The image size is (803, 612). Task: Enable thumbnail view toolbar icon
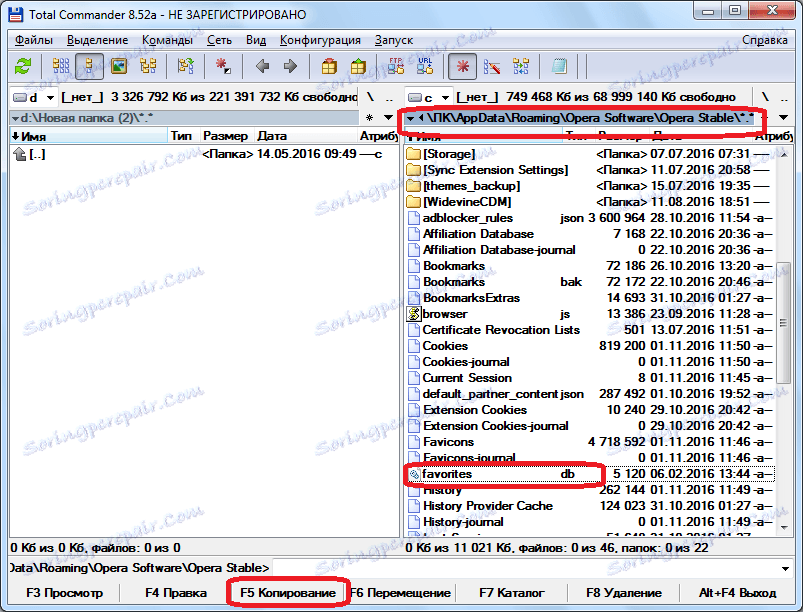tap(119, 66)
